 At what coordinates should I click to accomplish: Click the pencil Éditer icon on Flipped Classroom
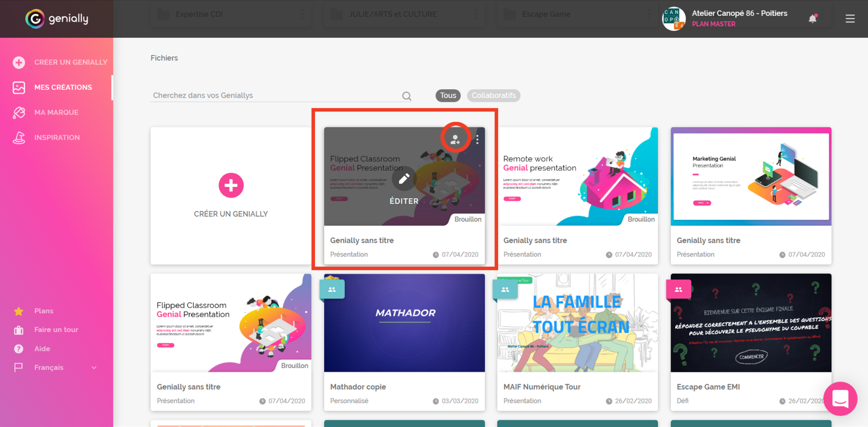404,179
